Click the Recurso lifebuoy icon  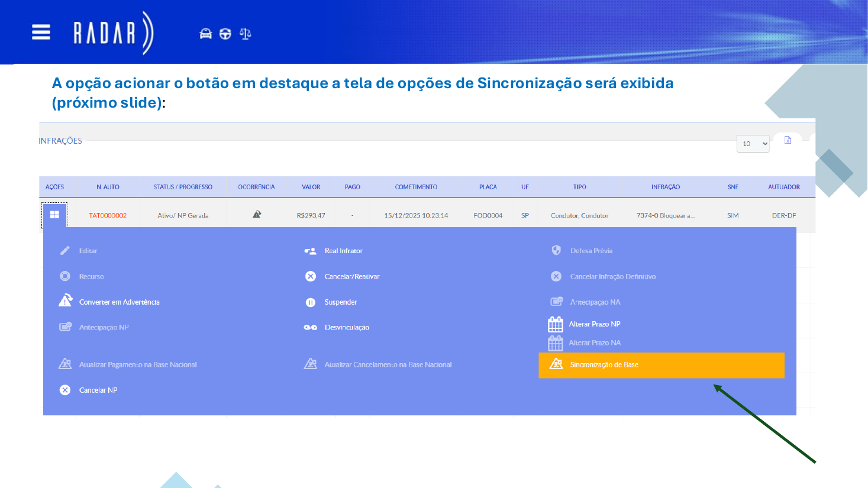(x=65, y=276)
